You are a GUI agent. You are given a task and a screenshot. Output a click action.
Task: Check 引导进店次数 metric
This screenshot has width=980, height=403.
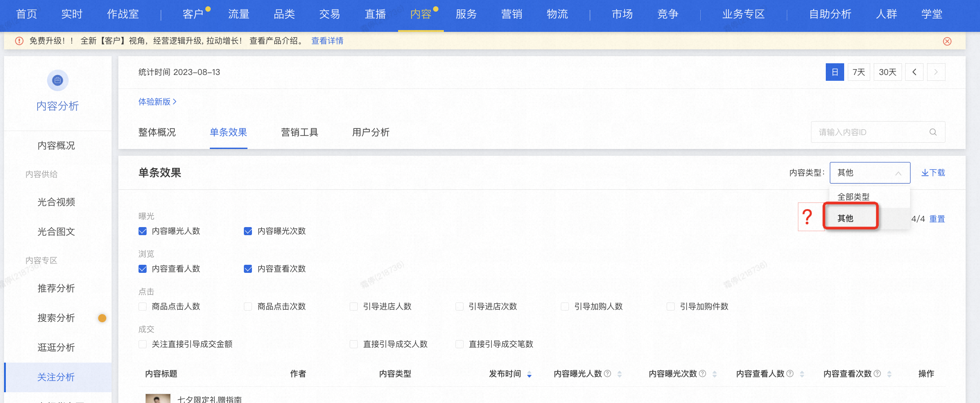460,307
